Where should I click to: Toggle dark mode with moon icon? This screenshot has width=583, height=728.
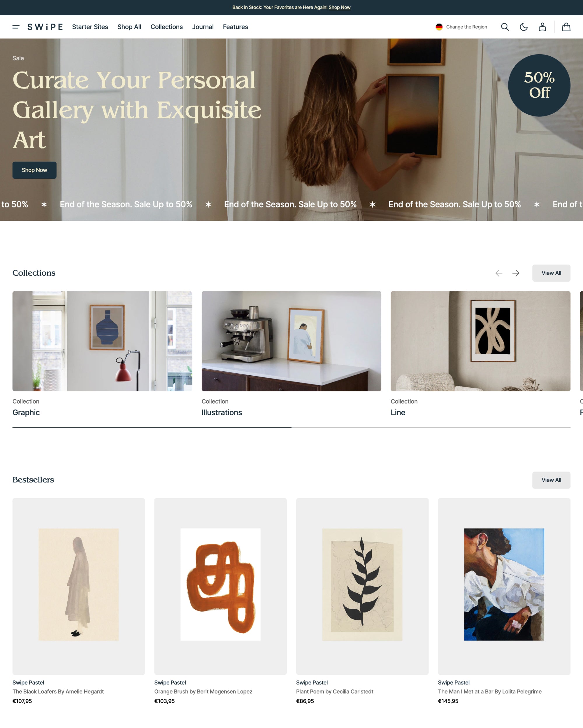tap(523, 27)
